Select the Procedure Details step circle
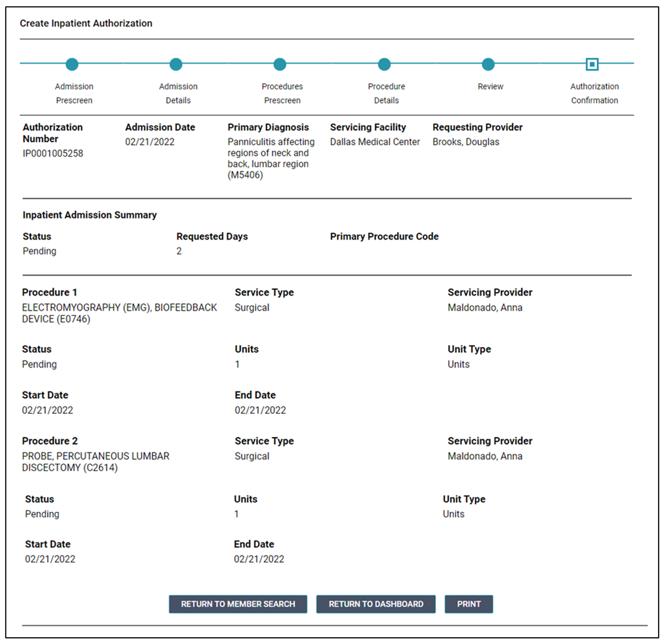666x644 pixels. coord(384,64)
